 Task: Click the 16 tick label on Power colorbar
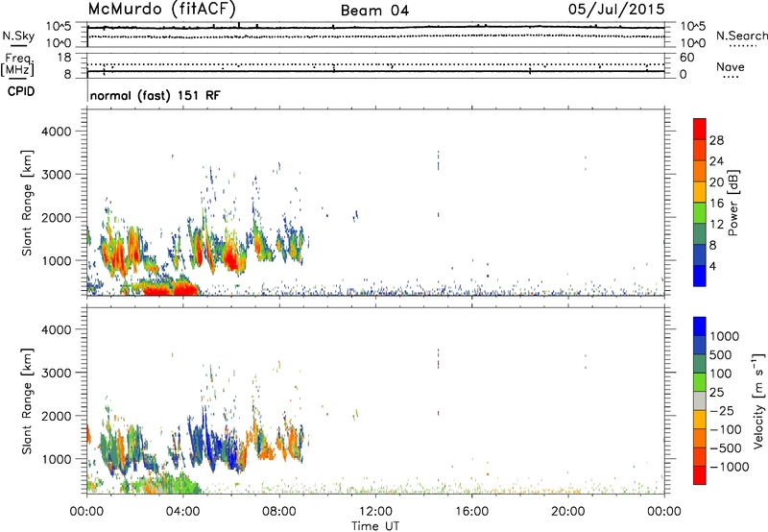[x=716, y=204]
